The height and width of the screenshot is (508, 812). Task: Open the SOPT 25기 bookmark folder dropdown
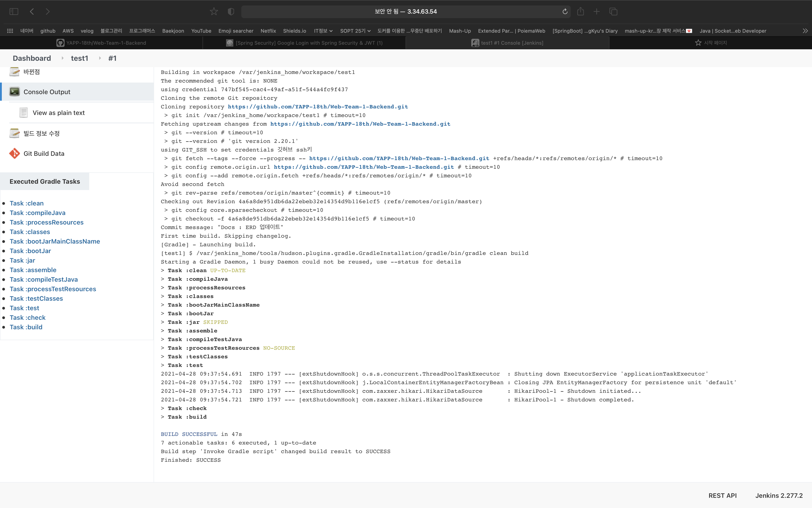(x=355, y=31)
